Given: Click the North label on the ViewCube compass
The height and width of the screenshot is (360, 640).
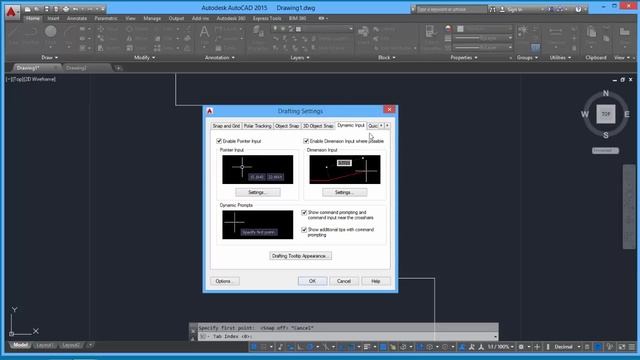Looking at the screenshot, I should tap(606, 93).
